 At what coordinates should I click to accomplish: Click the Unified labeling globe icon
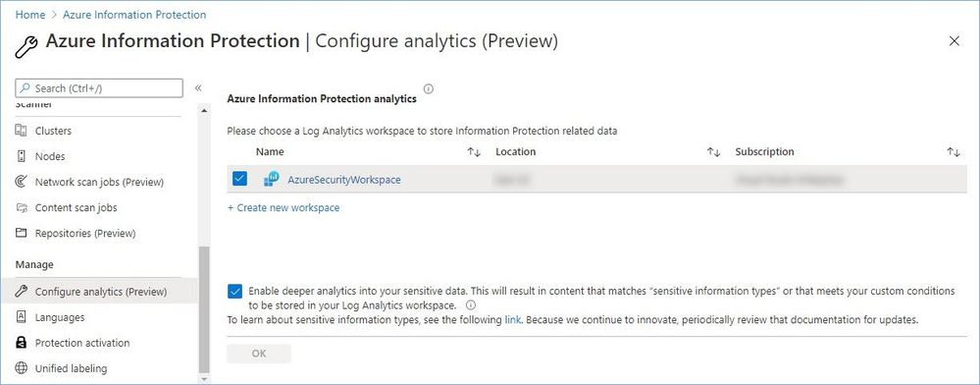point(22,368)
